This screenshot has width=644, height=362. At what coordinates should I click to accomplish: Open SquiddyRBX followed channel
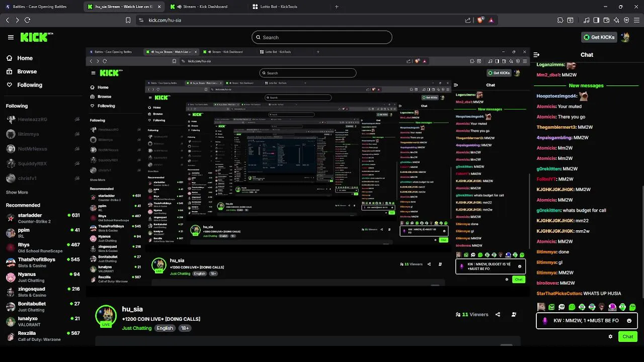(42, 163)
